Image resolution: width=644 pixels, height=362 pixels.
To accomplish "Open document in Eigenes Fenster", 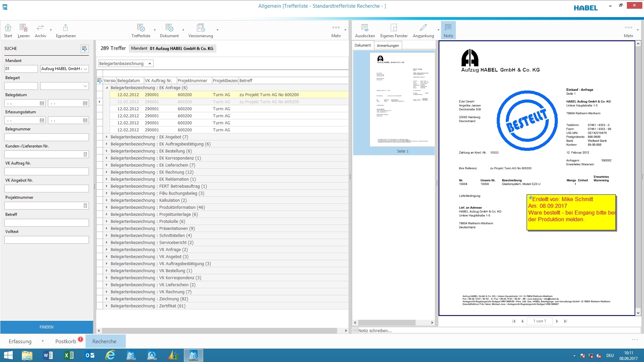I will 394,28.
